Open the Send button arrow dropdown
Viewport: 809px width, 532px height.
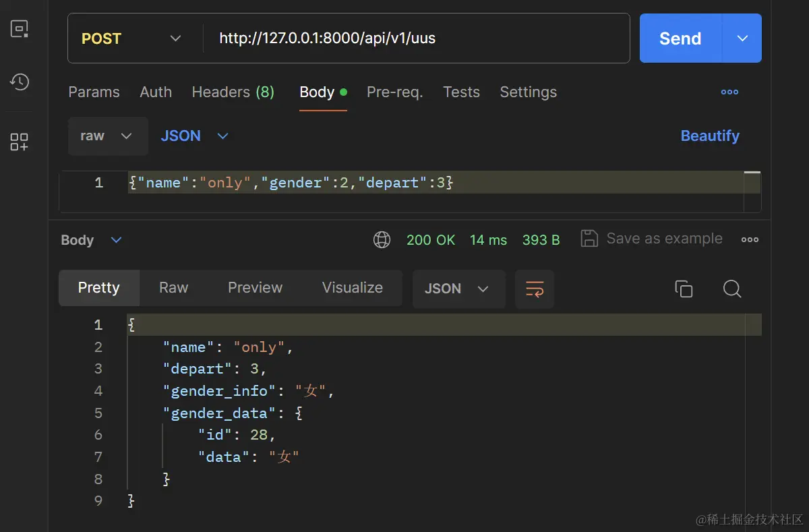click(x=742, y=38)
